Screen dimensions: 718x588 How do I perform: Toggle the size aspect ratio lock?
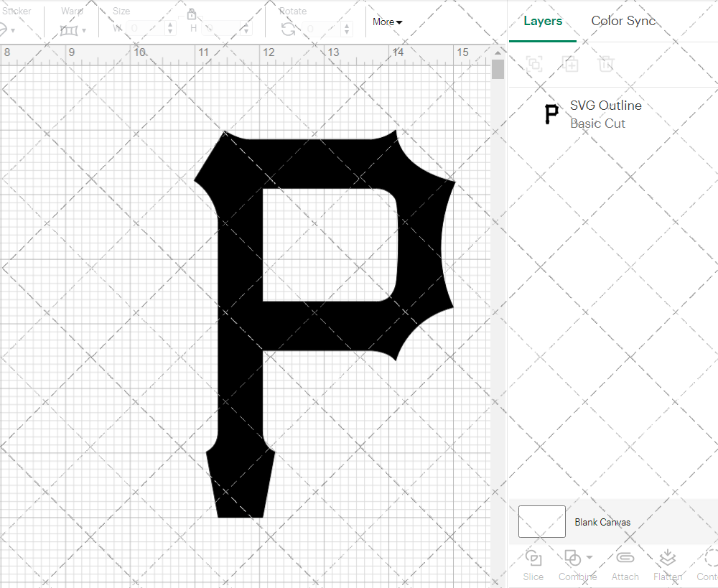[x=192, y=14]
